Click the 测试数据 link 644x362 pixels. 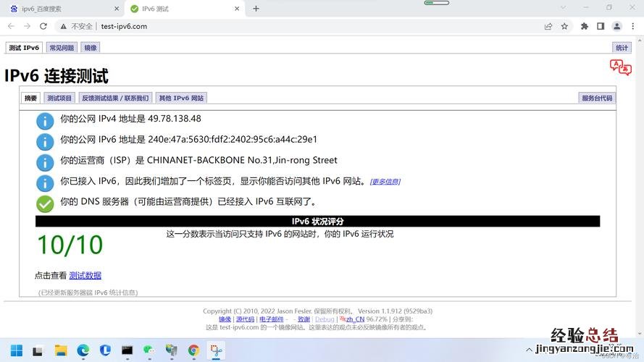[85, 275]
